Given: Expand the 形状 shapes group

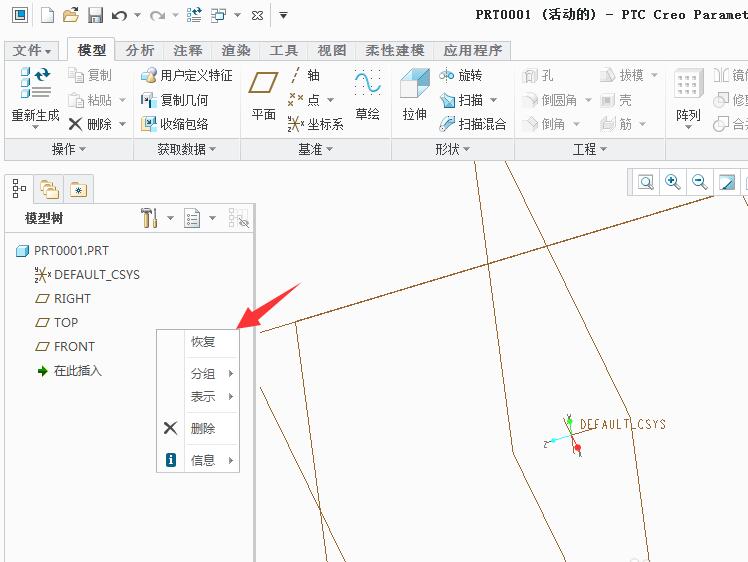Looking at the screenshot, I should [452, 149].
